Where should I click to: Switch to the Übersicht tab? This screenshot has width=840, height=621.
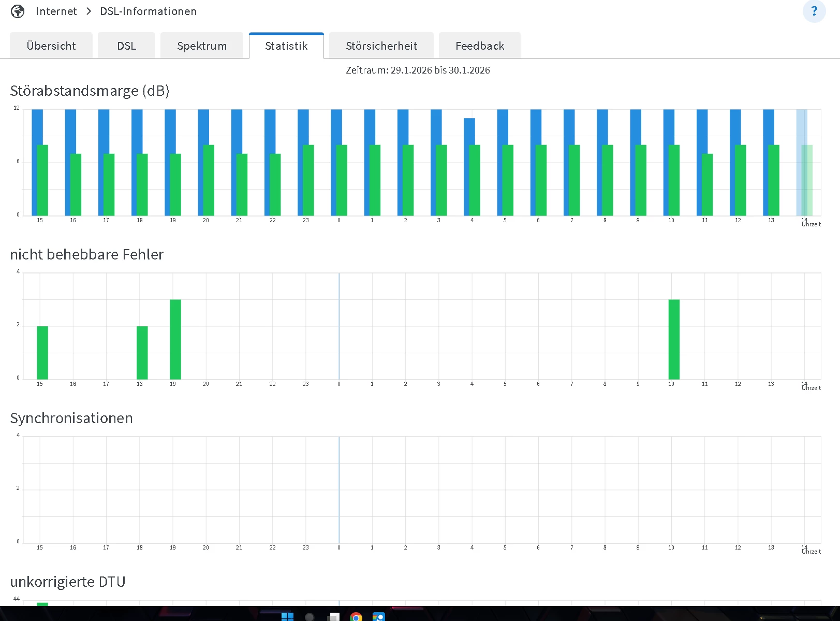[51, 46]
